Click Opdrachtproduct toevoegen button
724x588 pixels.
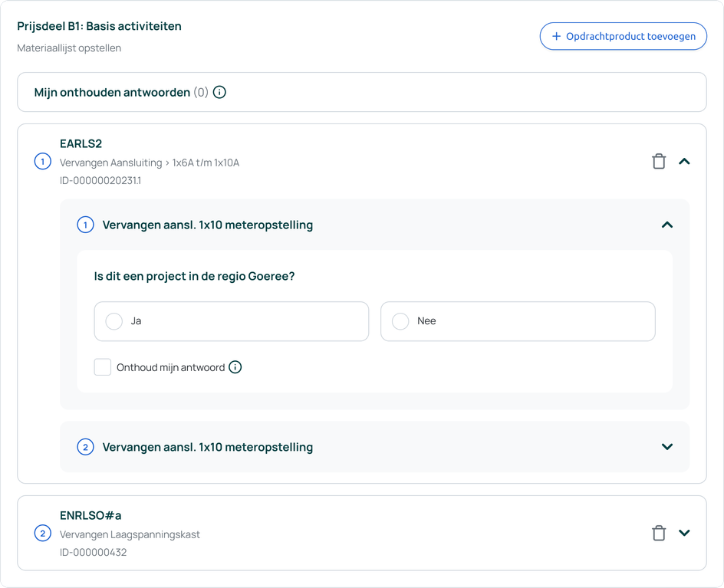pyautogui.click(x=624, y=36)
